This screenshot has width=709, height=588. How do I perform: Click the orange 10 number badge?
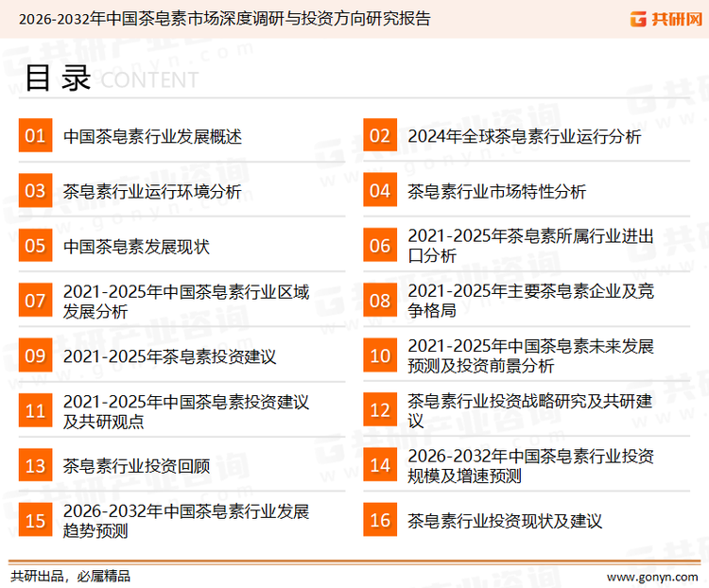click(x=379, y=356)
